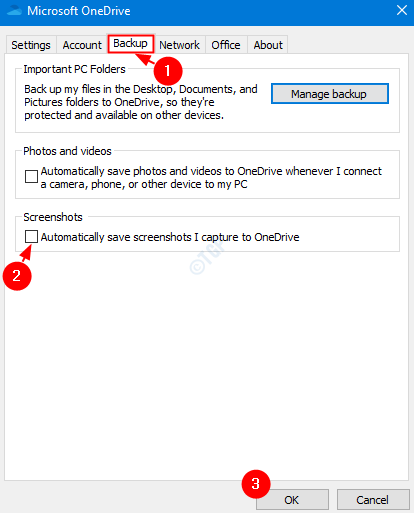414x513 pixels.
Task: Click the 'Automatically save photos and videos' label text
Action: 211,177
